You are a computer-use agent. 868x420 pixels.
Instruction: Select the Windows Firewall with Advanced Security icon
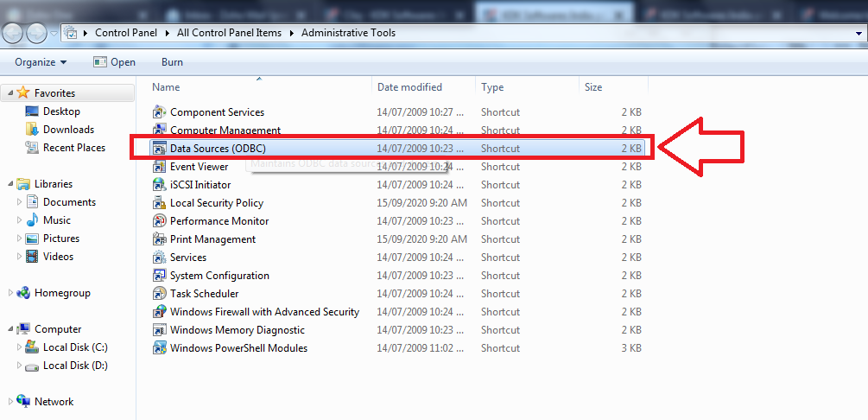pyautogui.click(x=160, y=312)
